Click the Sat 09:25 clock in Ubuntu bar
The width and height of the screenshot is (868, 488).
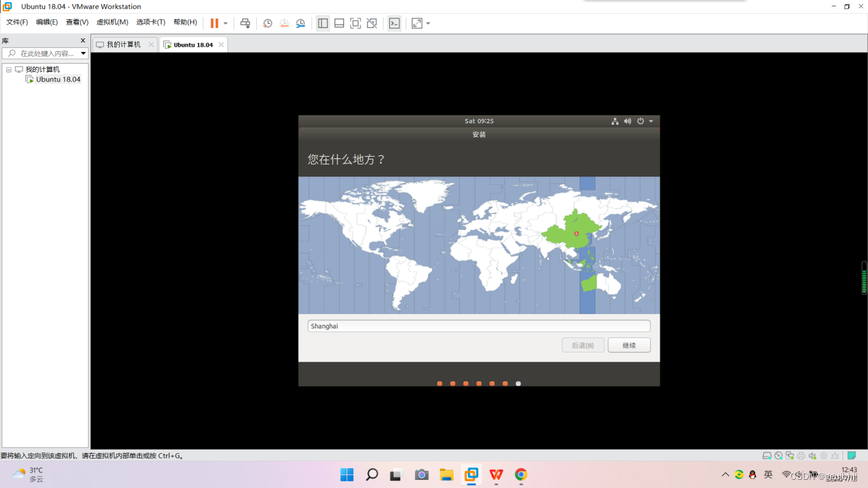point(479,121)
